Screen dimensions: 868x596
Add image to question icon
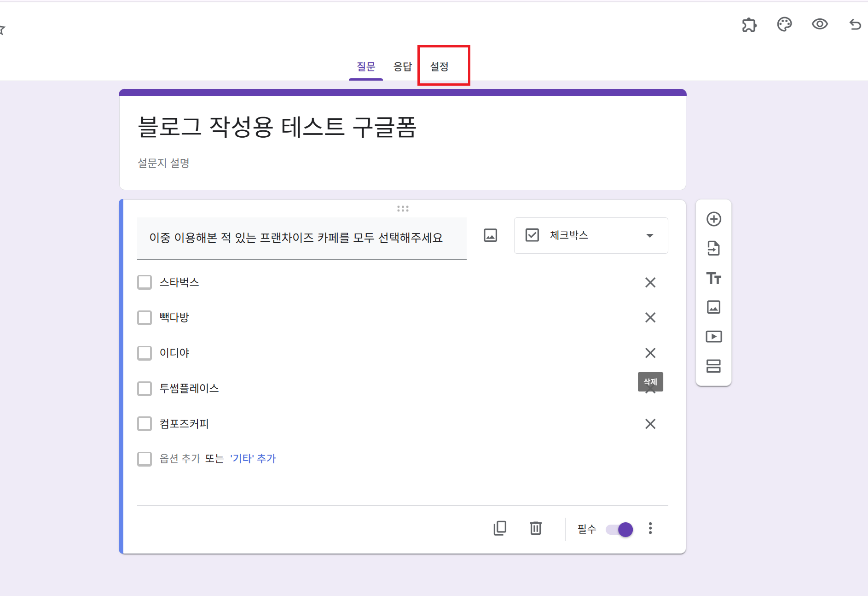tap(490, 235)
